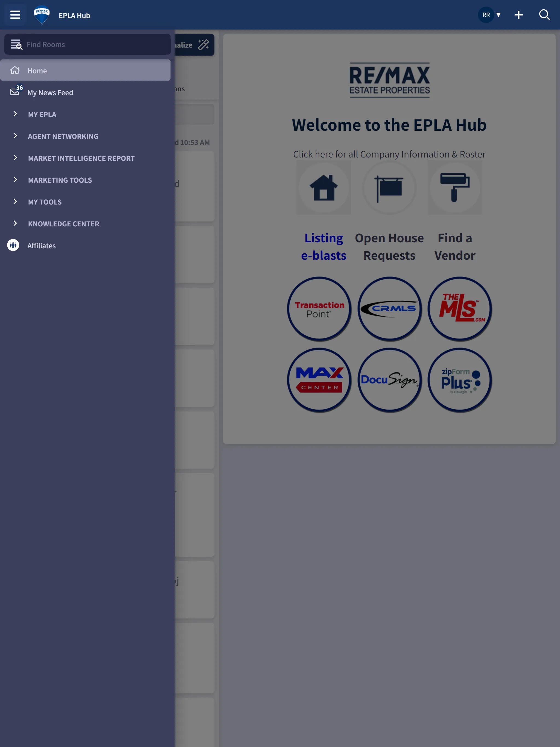
Task: Open the DocuSign circle logo
Action: 389,380
